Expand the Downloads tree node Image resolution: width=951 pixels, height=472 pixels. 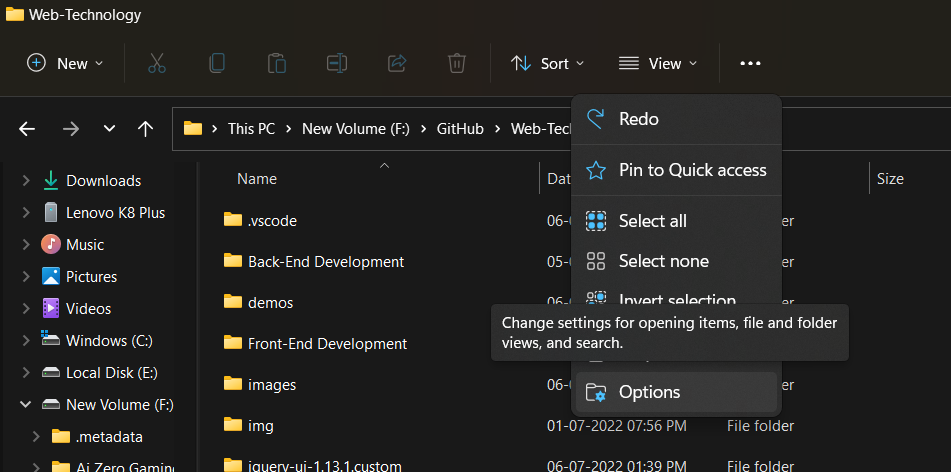(x=25, y=181)
